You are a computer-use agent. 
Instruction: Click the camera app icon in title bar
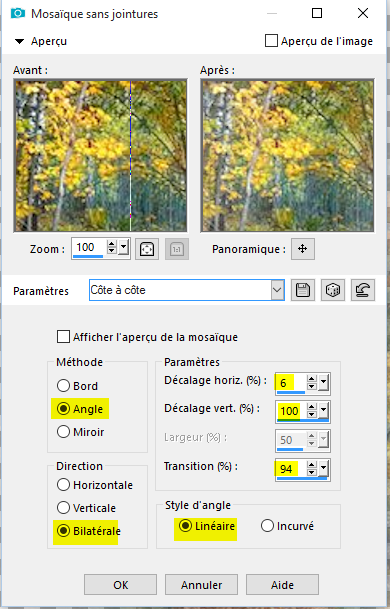(x=17, y=13)
